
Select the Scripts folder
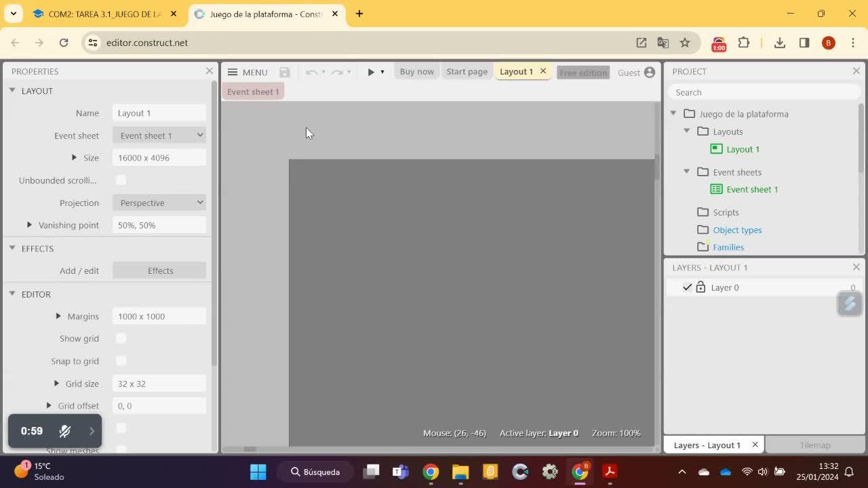726,212
